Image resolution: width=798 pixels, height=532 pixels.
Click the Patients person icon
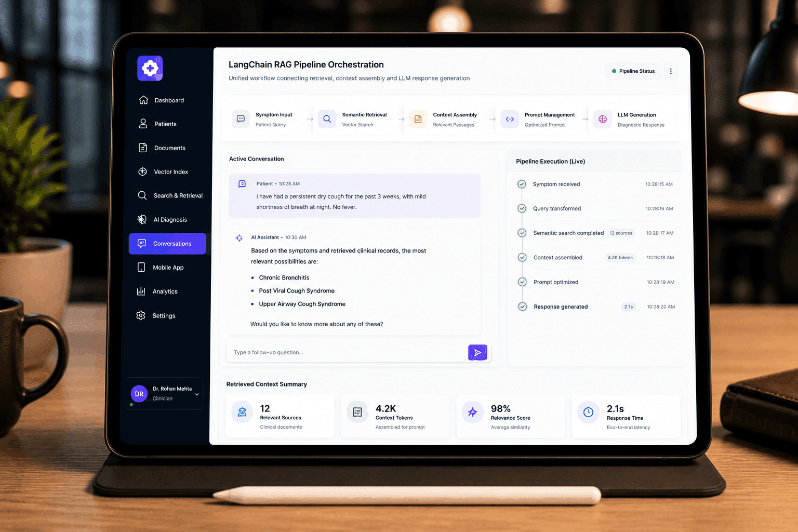click(x=143, y=124)
